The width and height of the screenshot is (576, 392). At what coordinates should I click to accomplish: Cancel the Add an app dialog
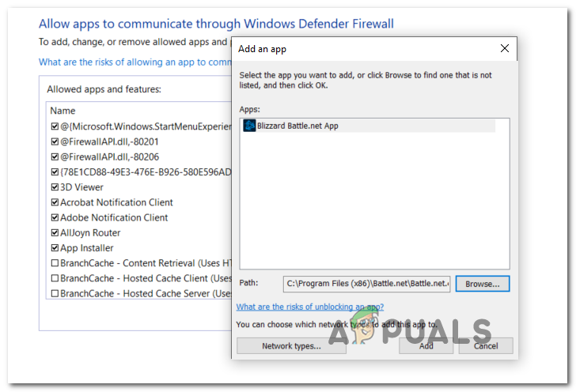point(486,345)
